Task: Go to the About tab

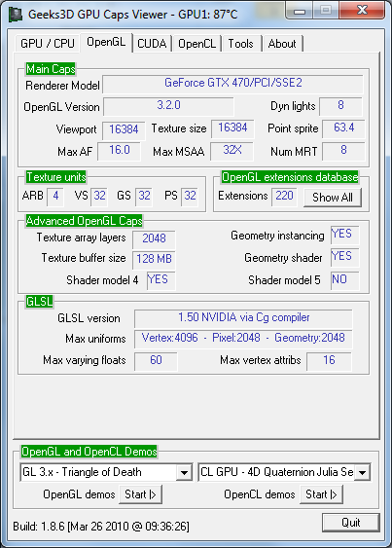Action: coord(282,44)
